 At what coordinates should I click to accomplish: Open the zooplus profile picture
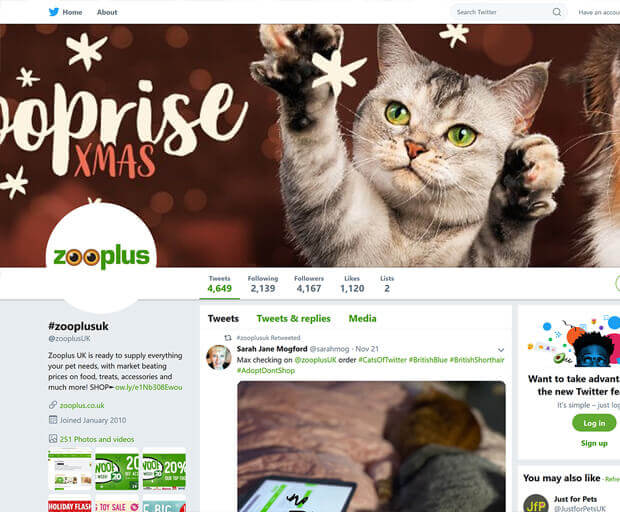click(x=101, y=257)
